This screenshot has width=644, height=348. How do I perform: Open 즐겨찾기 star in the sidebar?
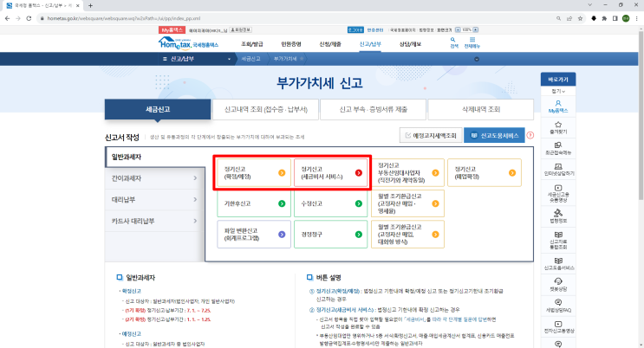(x=557, y=127)
